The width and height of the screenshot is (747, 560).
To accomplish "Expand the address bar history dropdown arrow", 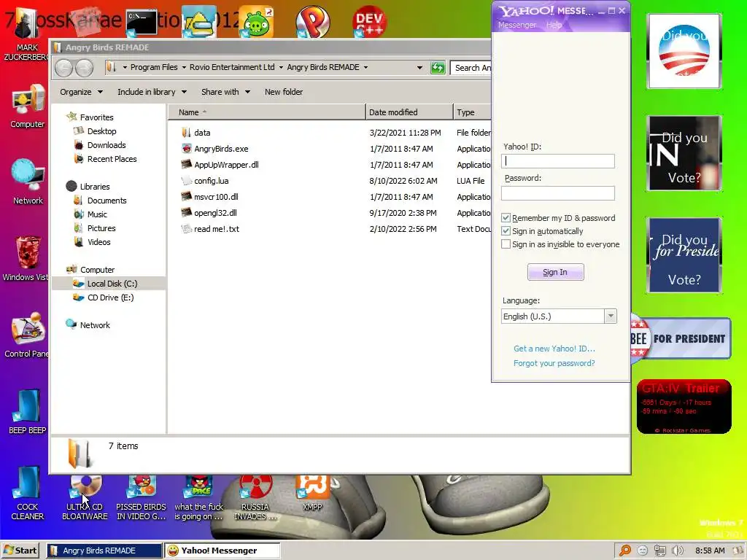I will coord(419,68).
